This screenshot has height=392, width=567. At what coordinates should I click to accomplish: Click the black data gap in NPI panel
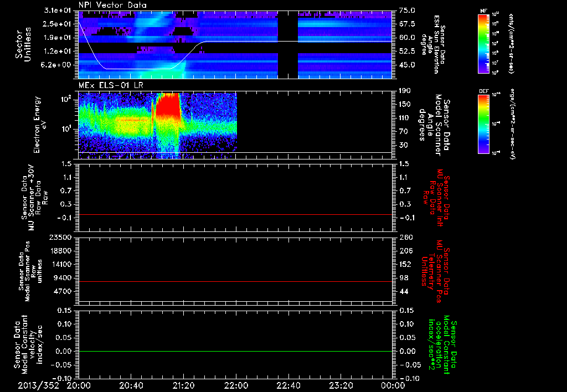tap(288, 44)
